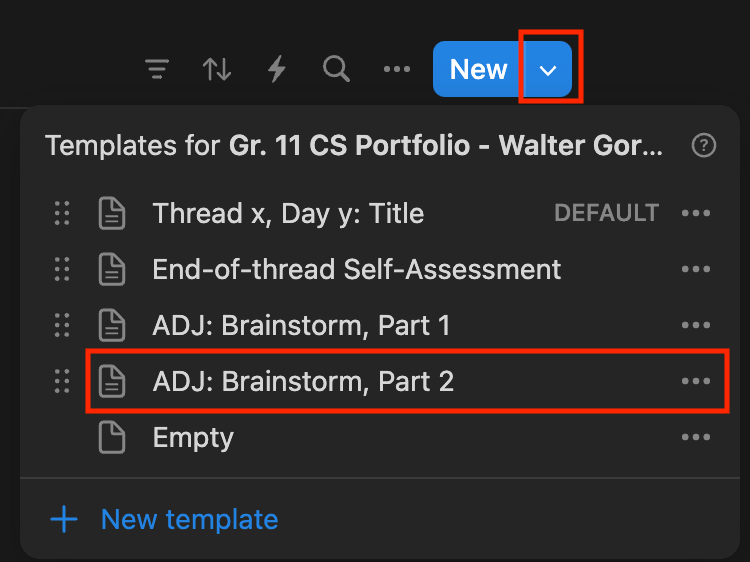Viewport: 750px width, 562px height.
Task: Open options for ADJ: Brainstorm, Part 1
Action: click(695, 325)
